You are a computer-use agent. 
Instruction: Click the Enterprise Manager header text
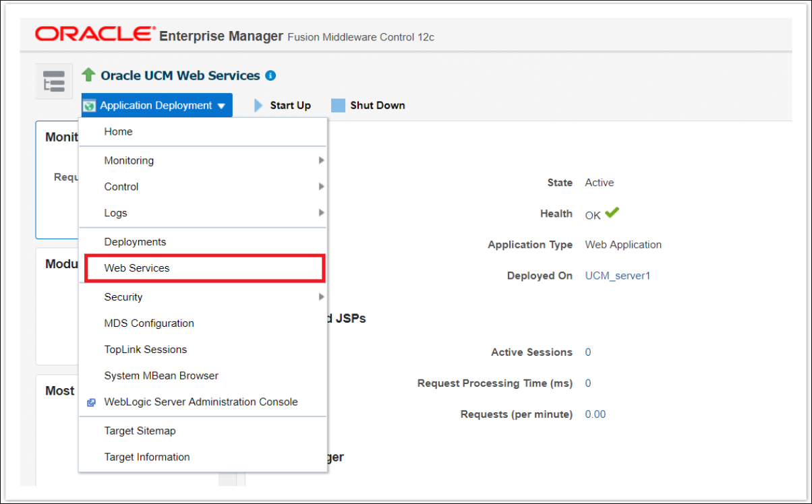point(221,36)
